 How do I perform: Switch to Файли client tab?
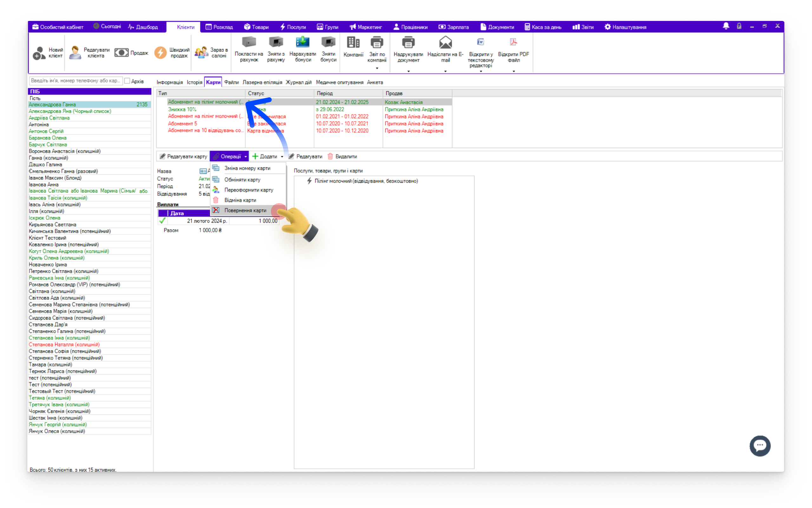coord(231,82)
